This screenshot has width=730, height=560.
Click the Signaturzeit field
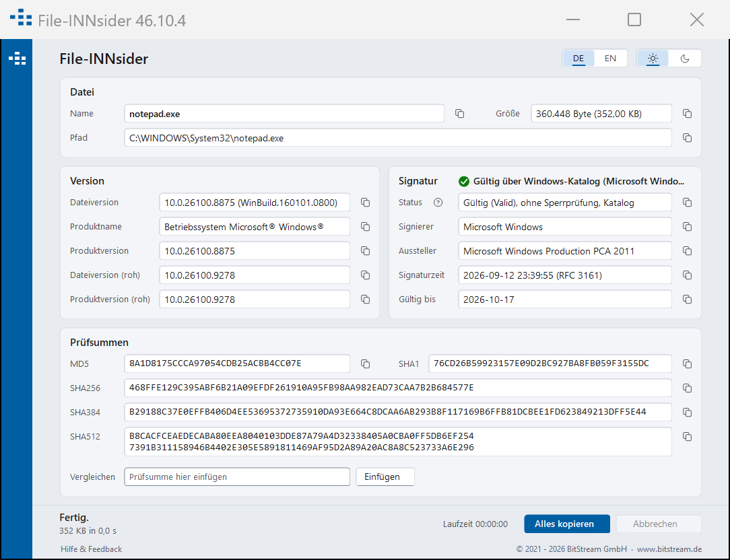(x=565, y=275)
